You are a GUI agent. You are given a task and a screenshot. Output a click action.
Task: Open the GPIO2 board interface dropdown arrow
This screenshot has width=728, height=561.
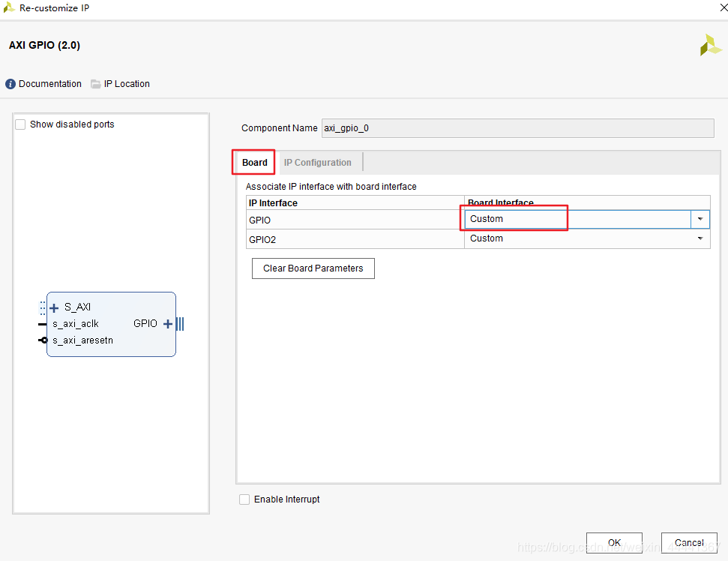pyautogui.click(x=700, y=238)
